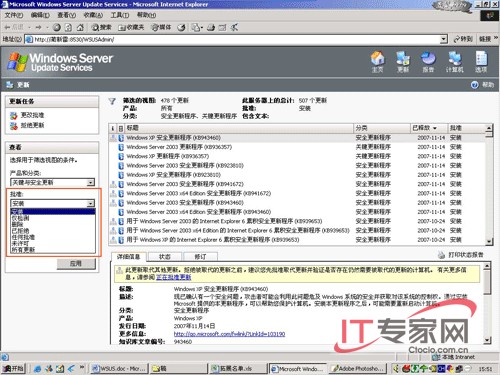Click the Windows 开始 Start button
The height and width of the screenshot is (375, 500).
click(x=13, y=368)
